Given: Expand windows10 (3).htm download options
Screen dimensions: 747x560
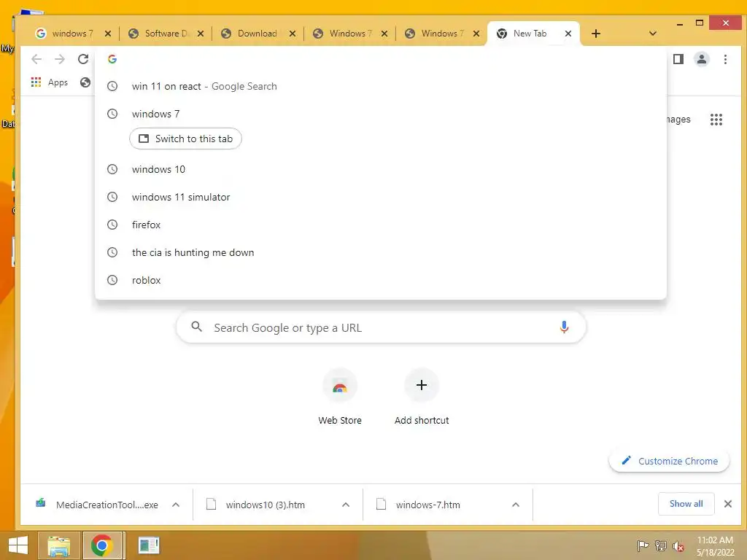Looking at the screenshot, I should [346, 505].
